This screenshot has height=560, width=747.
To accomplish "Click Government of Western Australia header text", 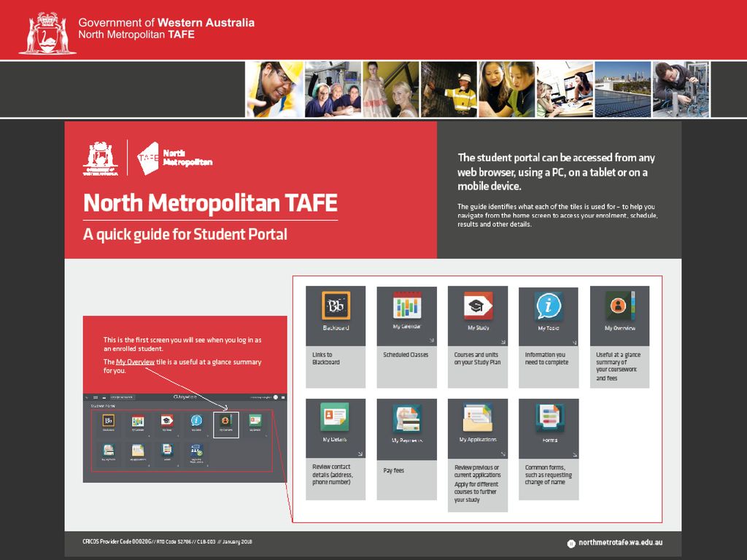I will click(166, 23).
